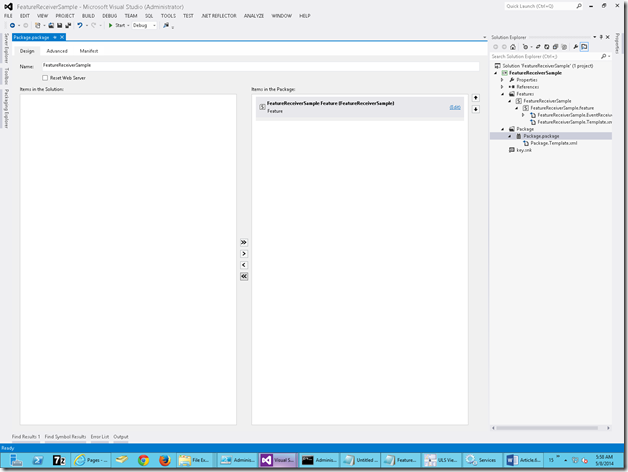
Task: Open the Services taskbar button
Action: 482,460
